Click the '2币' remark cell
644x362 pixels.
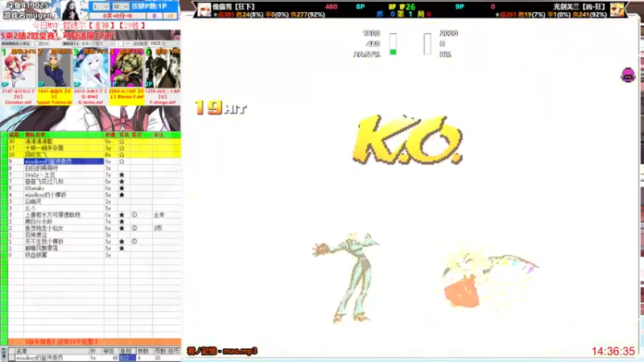pos(158,228)
